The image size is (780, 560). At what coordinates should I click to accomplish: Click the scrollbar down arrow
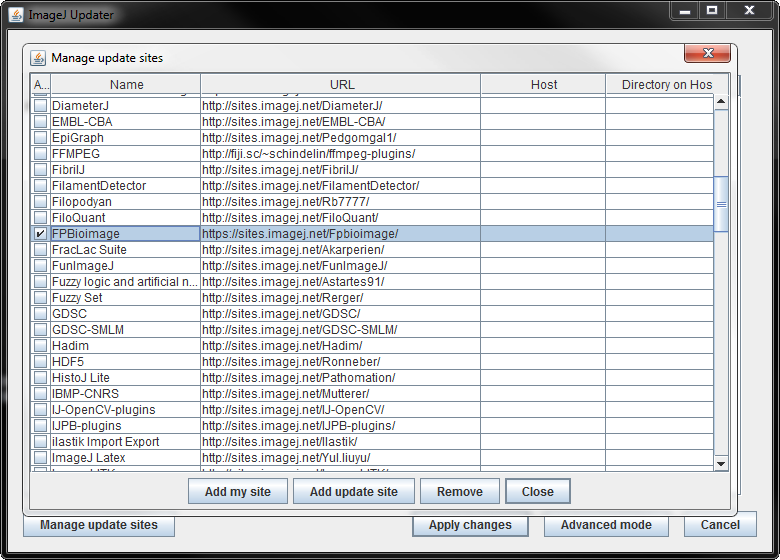pyautogui.click(x=721, y=464)
